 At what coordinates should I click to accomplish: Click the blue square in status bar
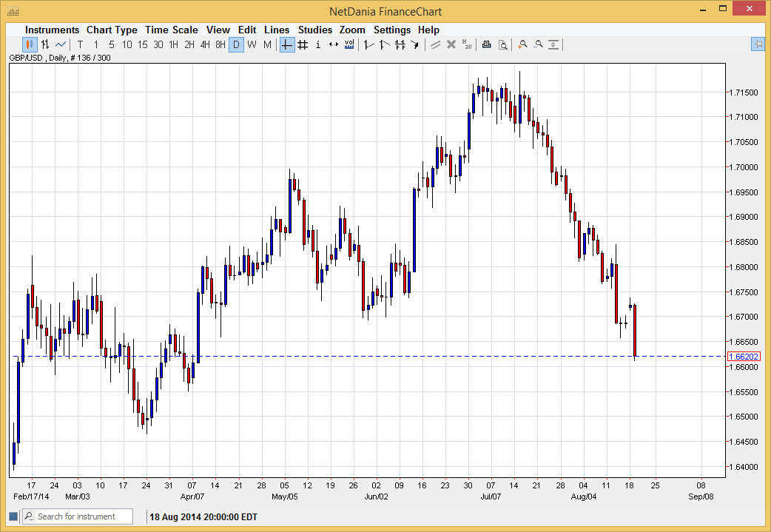[x=13, y=516]
